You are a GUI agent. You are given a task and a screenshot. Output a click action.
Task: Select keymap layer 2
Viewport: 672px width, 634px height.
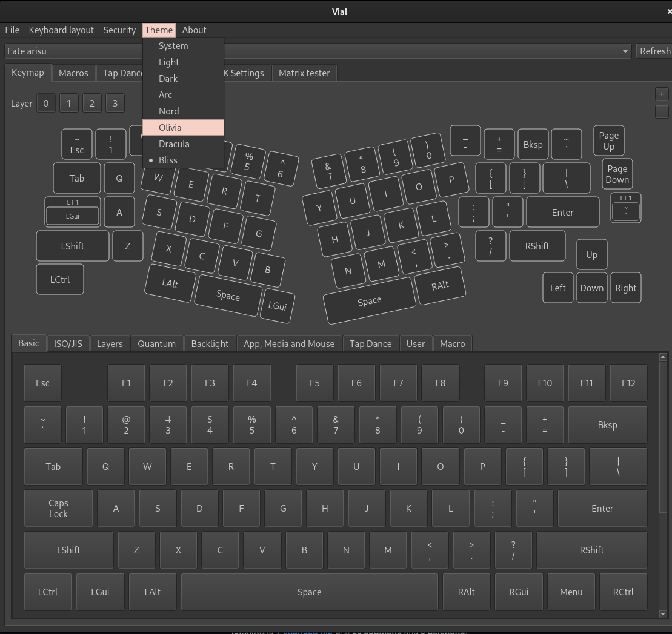coord(91,103)
